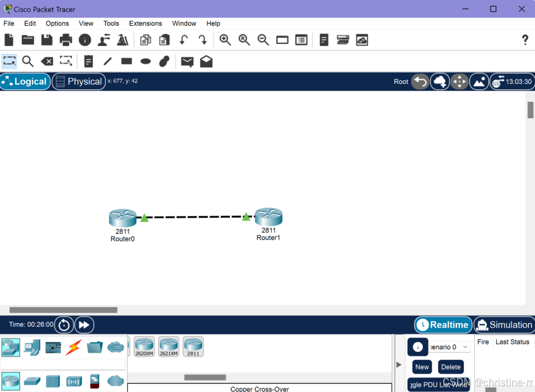Click Fast Forward Time button
Screen dimensions: 535x392
point(84,325)
